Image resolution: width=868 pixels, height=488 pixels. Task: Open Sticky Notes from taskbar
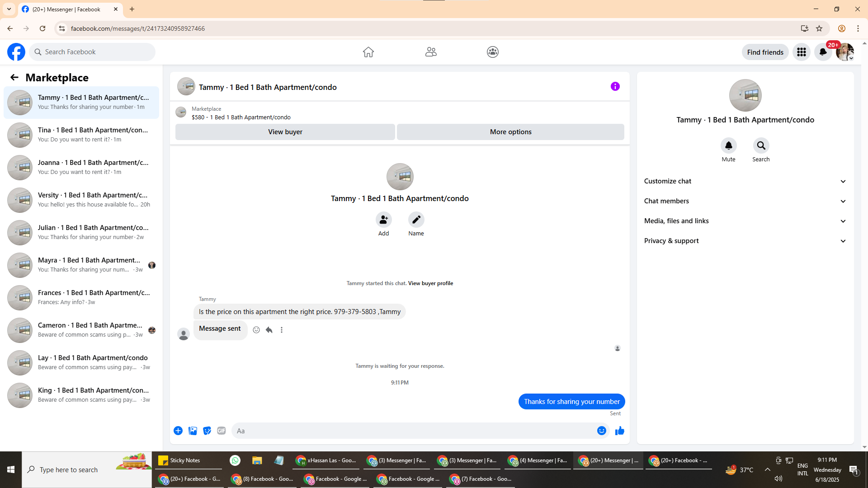(x=189, y=460)
